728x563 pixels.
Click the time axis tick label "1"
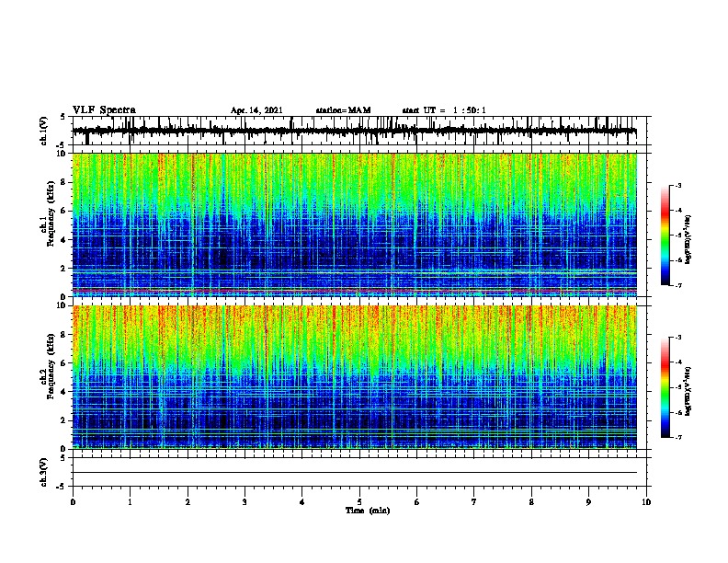(x=130, y=502)
